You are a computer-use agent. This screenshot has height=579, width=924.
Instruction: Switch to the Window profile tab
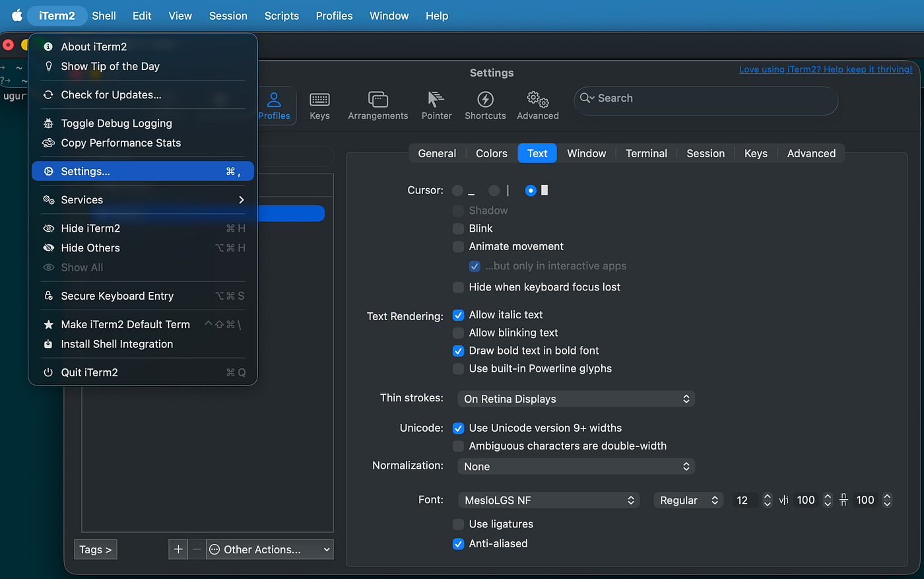pos(586,153)
